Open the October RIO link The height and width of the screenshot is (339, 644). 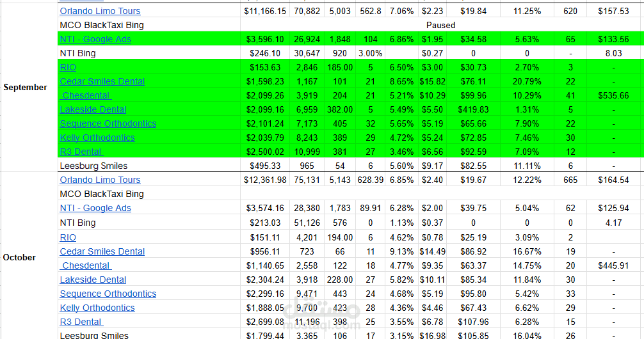coord(68,237)
